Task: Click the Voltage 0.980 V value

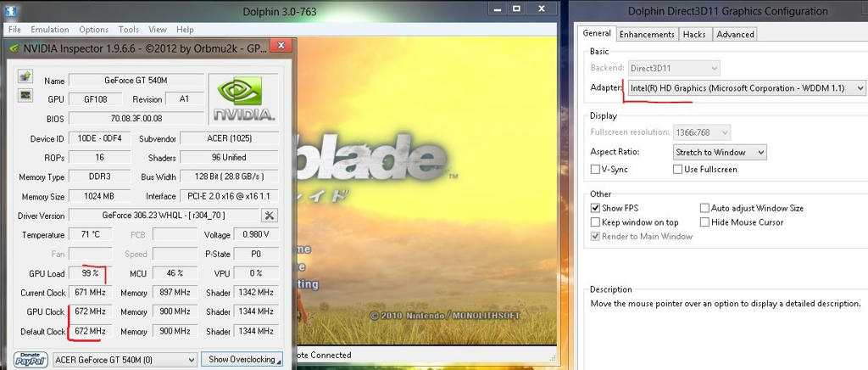Action: point(256,235)
